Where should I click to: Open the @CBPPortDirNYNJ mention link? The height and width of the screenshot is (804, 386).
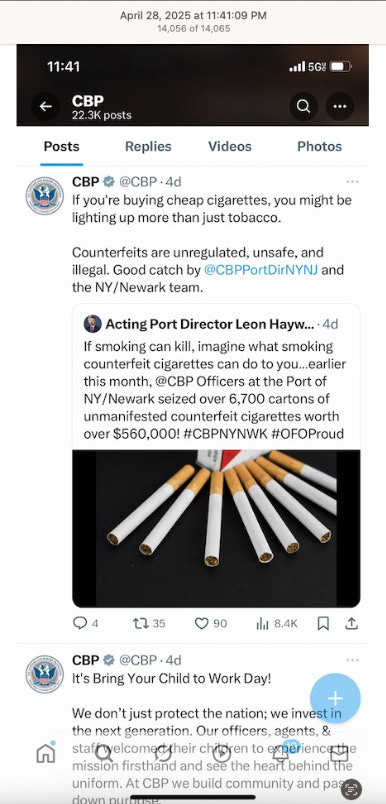pyautogui.click(x=261, y=270)
